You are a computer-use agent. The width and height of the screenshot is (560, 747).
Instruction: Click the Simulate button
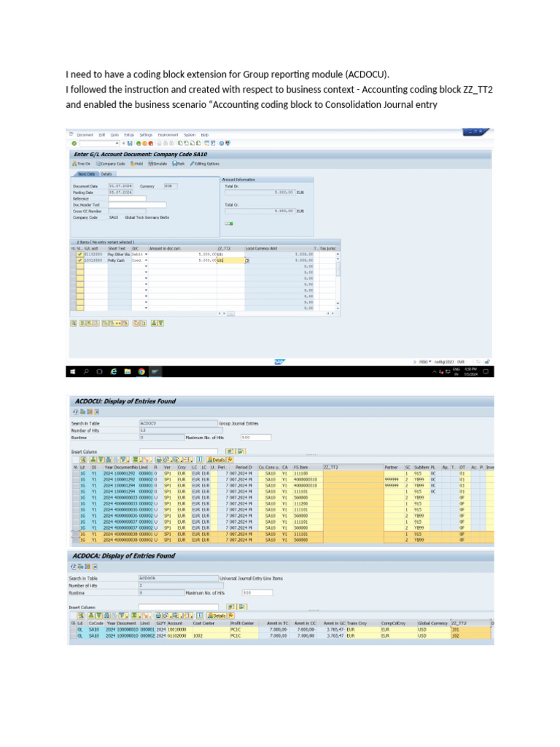point(157,163)
